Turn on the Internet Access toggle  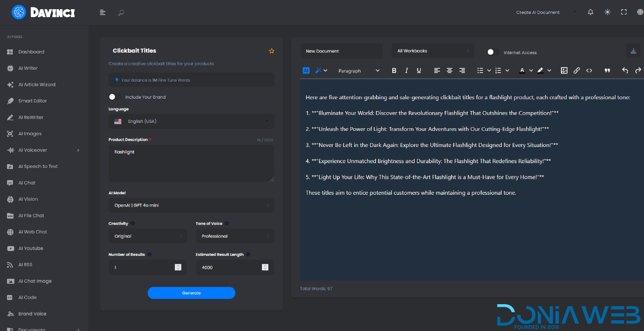pos(492,52)
